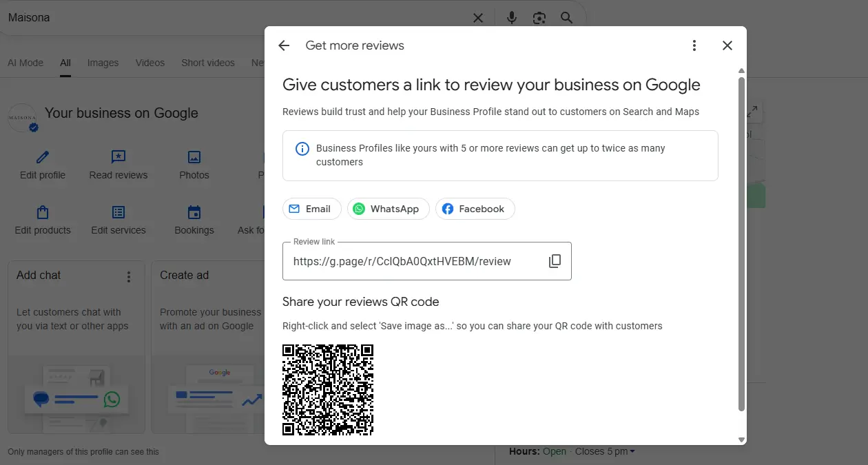Switch to AI Mode tab
The image size is (868, 465).
[25, 63]
